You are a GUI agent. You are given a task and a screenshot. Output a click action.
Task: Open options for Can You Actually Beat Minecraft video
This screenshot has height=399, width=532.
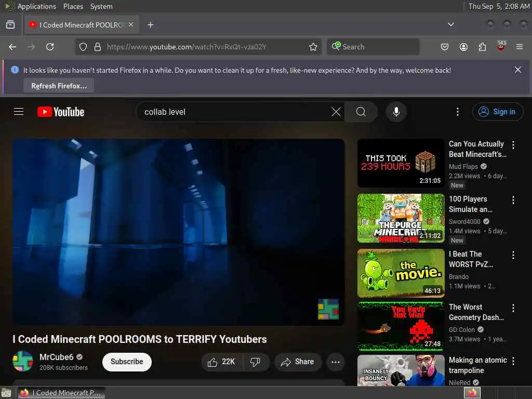[x=513, y=145]
